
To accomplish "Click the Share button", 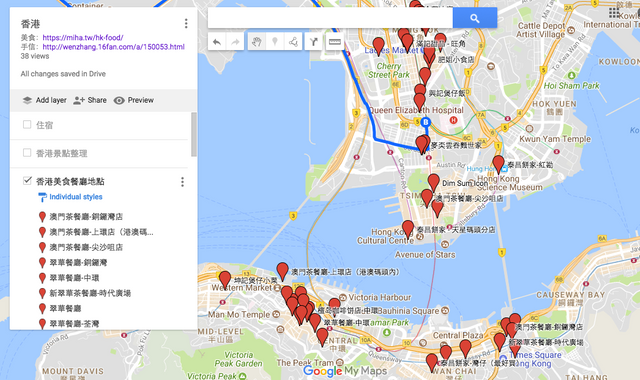I will [x=90, y=100].
